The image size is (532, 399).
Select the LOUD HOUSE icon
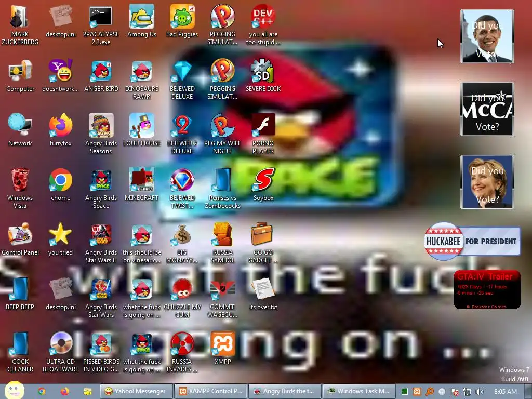click(141, 130)
